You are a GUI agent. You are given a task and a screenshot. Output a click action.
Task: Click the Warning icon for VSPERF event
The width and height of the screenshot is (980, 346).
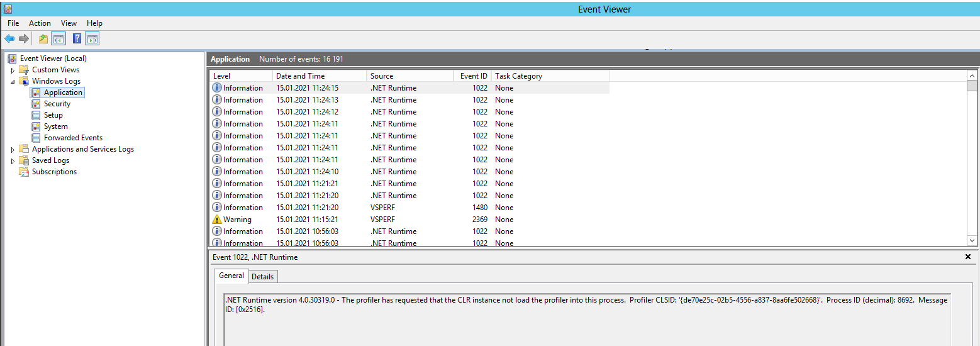click(x=217, y=220)
